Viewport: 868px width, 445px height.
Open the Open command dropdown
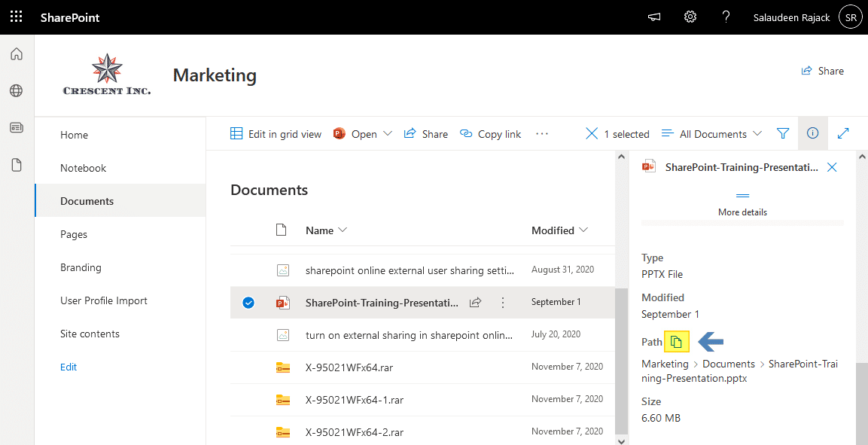(387, 133)
